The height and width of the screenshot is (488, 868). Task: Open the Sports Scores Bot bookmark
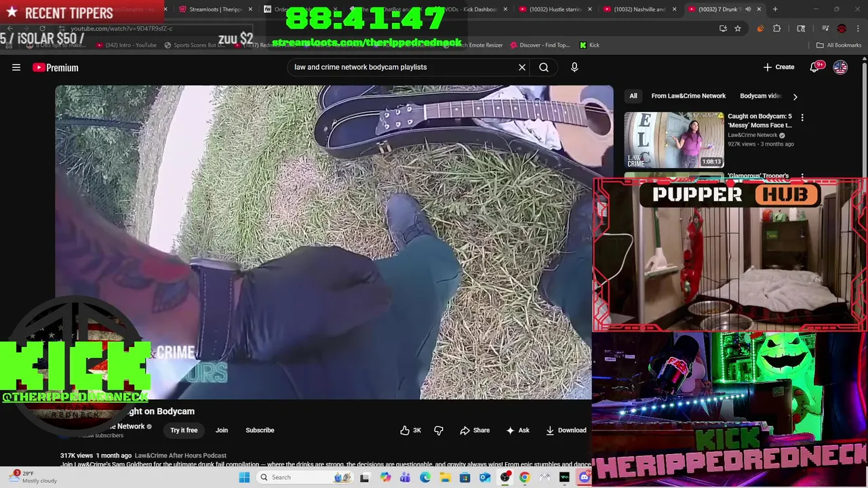(194, 45)
